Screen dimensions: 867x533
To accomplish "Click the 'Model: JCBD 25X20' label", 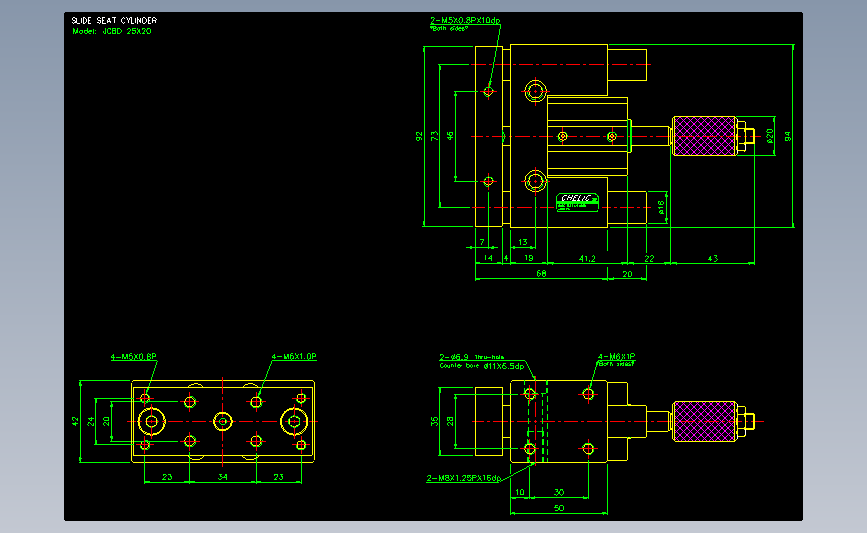I will pyautogui.click(x=112, y=32).
